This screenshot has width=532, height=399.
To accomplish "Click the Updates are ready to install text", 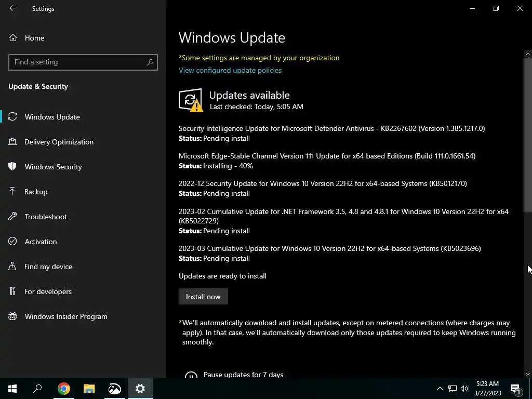I will [x=222, y=276].
